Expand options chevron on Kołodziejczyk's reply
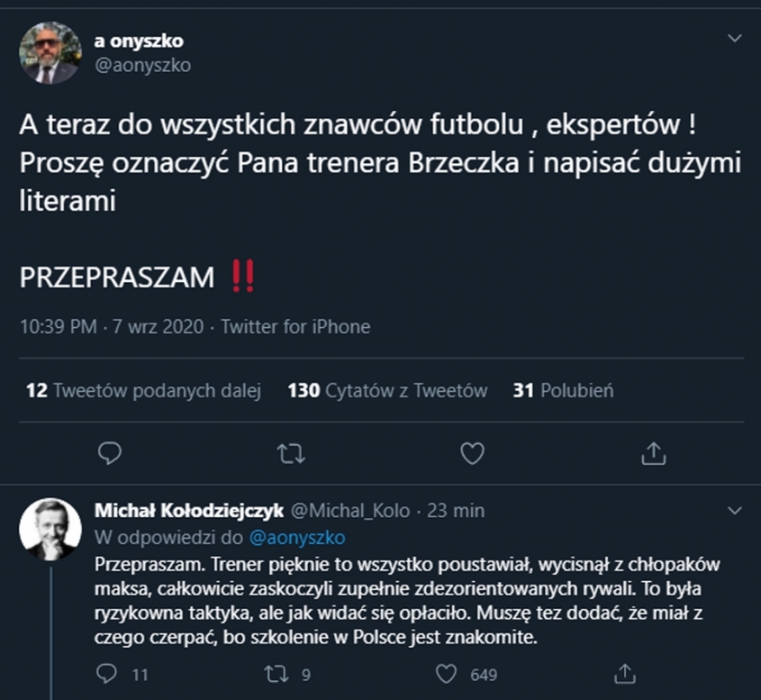Viewport: 761px width, 700px height. (735, 511)
